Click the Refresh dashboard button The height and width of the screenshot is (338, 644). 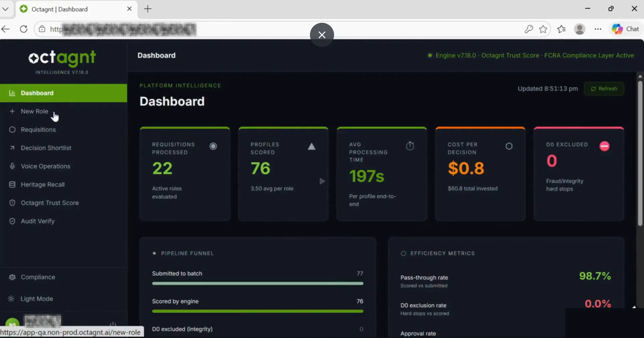[x=604, y=89]
